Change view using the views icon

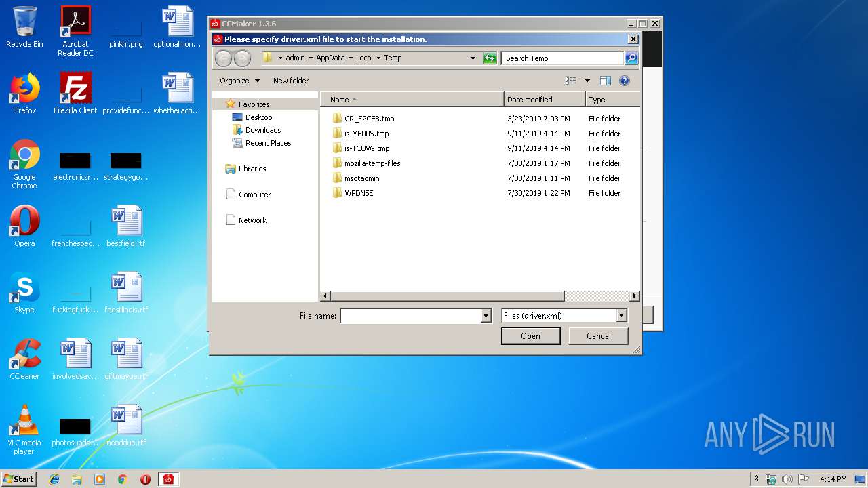(571, 81)
